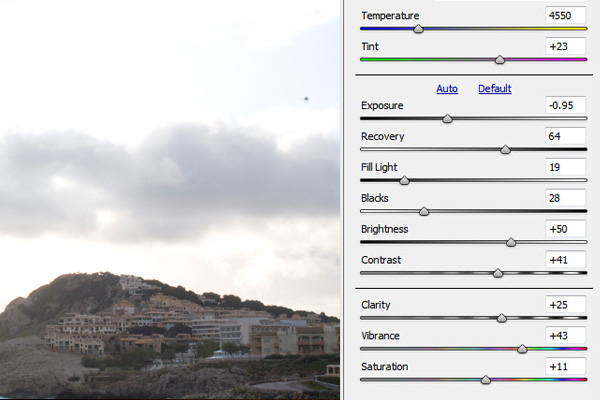600x400 pixels.
Task: Click the Recovery slider handle
Action: coord(505,150)
